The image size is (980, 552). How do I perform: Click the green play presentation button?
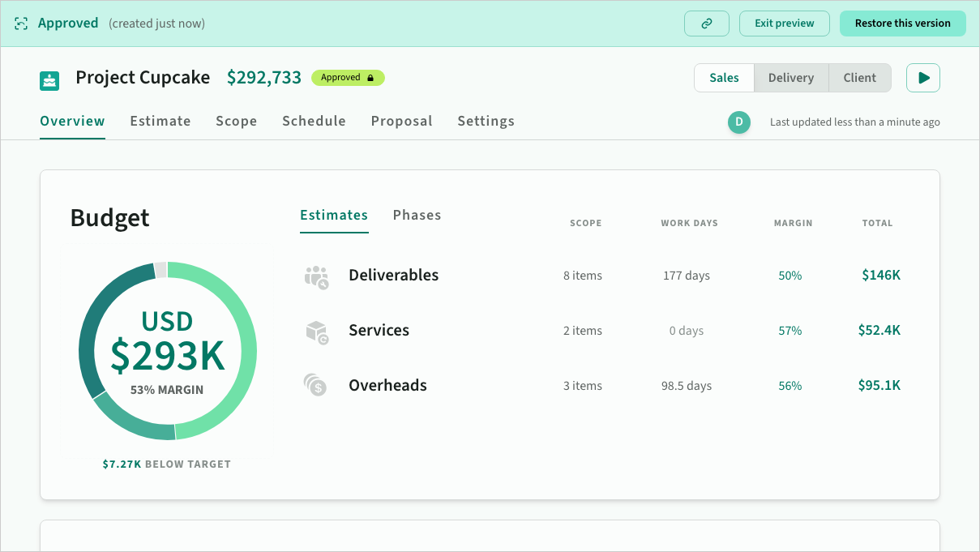point(922,78)
